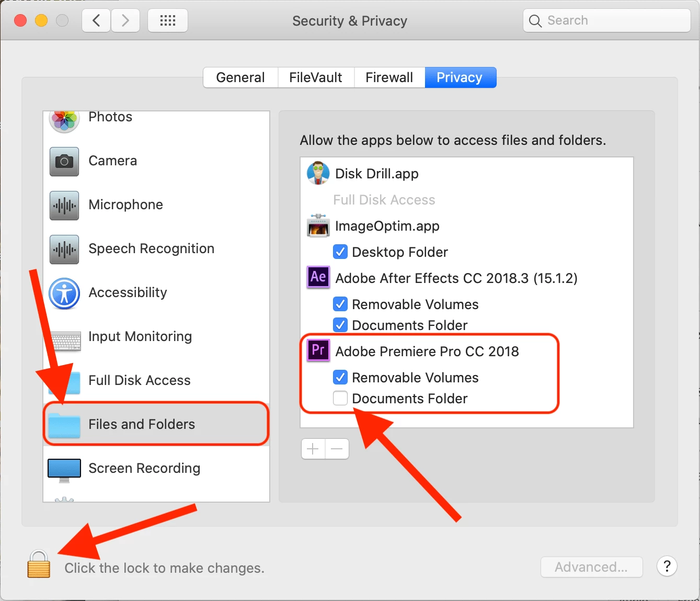Close window with red button
This screenshot has height=601, width=700.
pos(20,20)
